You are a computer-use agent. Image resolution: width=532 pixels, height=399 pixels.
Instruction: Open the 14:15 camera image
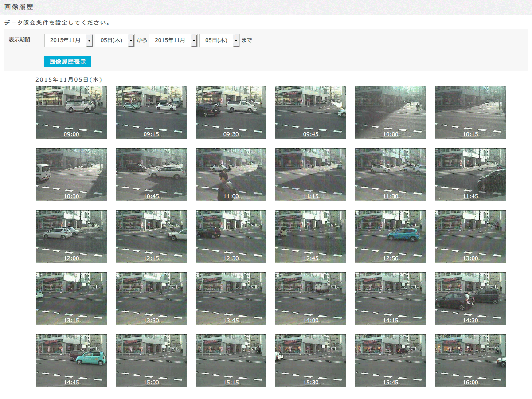[x=391, y=299]
